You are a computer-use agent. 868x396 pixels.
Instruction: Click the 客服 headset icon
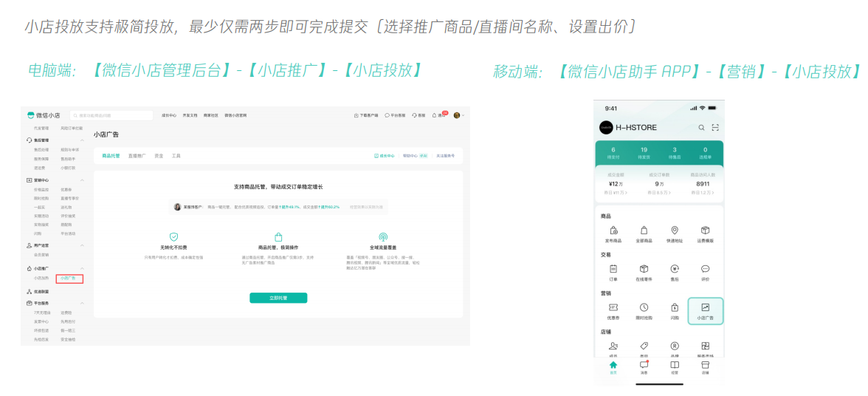point(413,115)
